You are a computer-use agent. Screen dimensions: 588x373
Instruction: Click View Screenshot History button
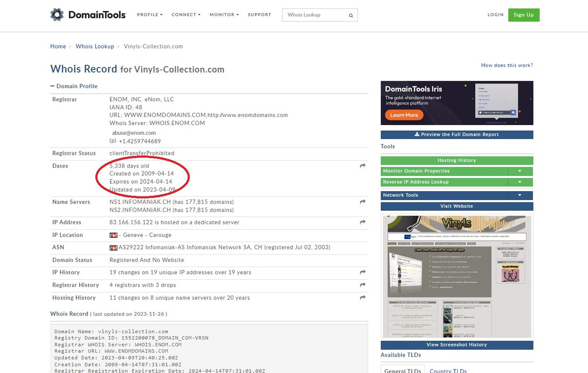(457, 345)
